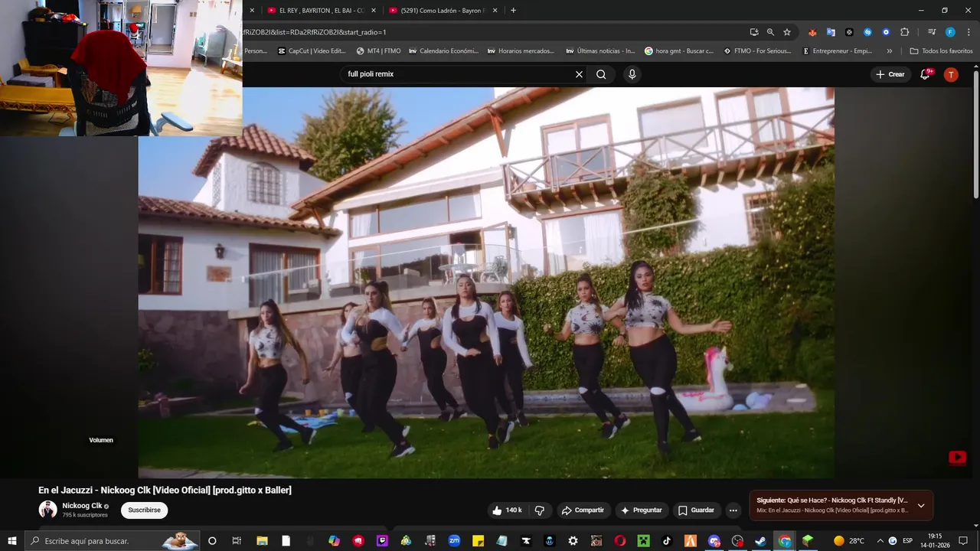Open Windows Task View button

pyautogui.click(x=237, y=541)
